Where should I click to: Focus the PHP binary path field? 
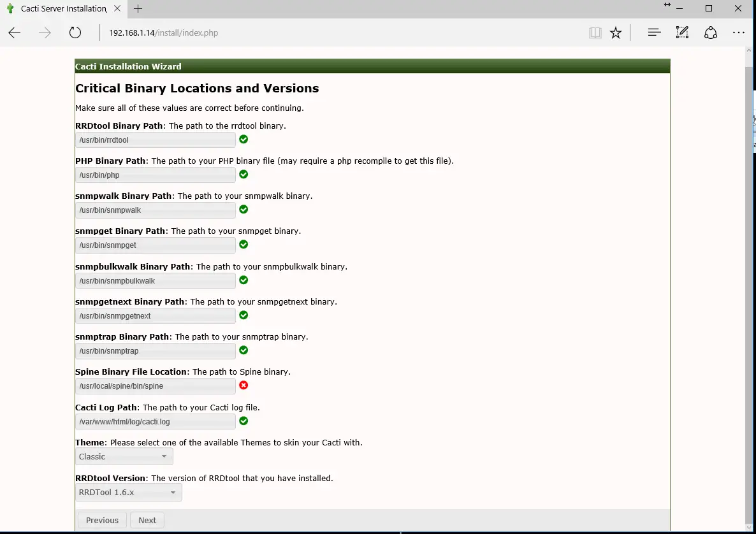[156, 175]
